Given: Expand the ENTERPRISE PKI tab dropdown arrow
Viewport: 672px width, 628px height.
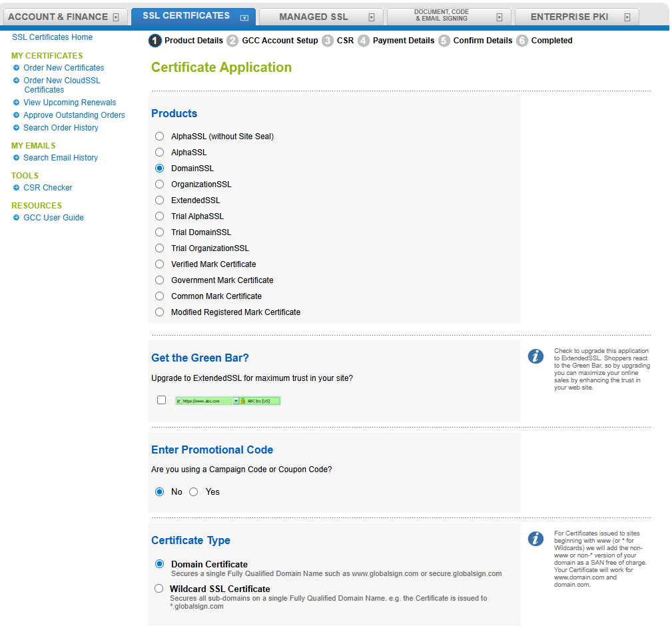Looking at the screenshot, I should point(627,16).
